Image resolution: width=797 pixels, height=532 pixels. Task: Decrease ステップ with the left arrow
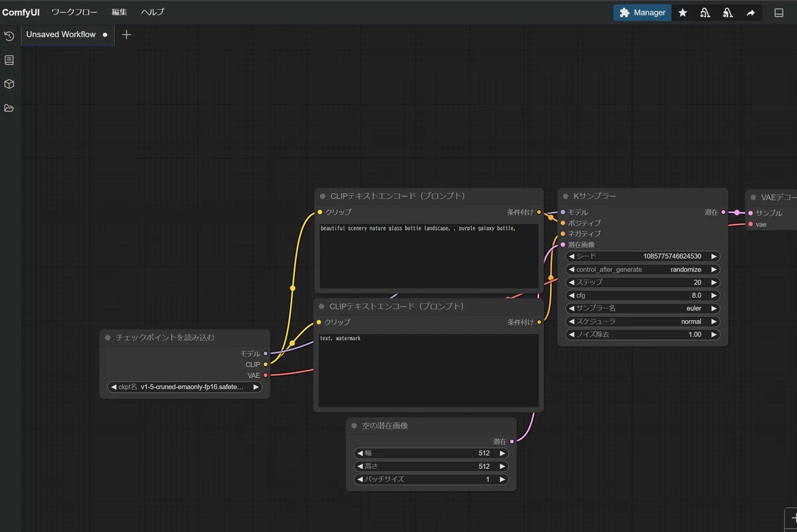(x=571, y=282)
